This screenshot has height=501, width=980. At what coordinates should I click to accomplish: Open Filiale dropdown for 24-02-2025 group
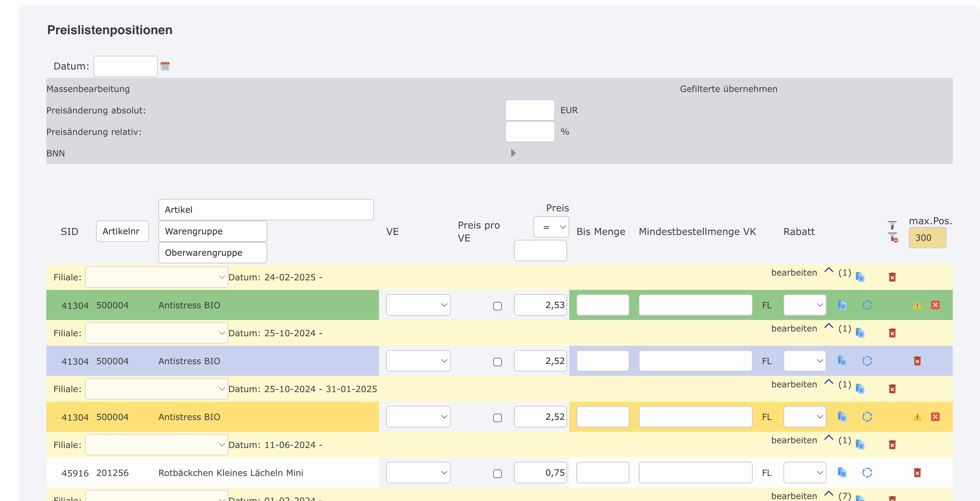point(156,277)
